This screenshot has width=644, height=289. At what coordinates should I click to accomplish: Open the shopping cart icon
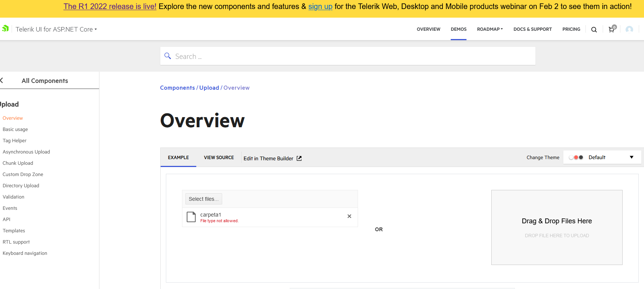click(x=612, y=29)
